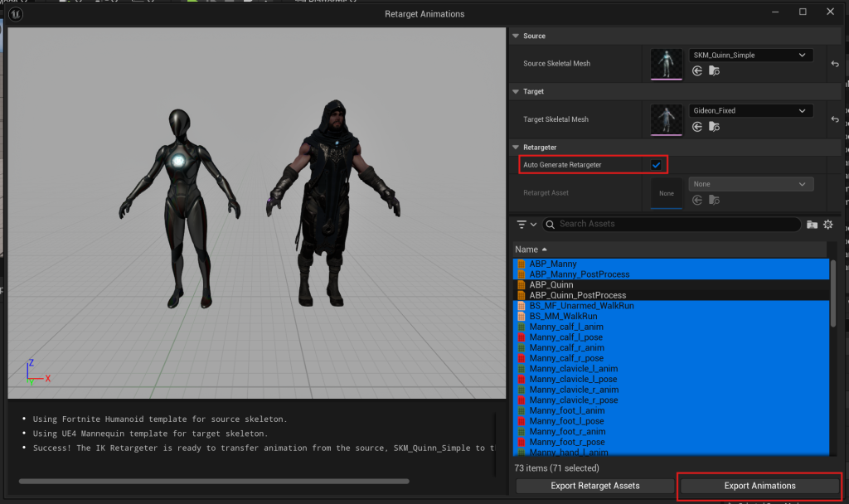Viewport: 849px width, 504px height.
Task: Collapse the Target section
Action: click(x=516, y=91)
